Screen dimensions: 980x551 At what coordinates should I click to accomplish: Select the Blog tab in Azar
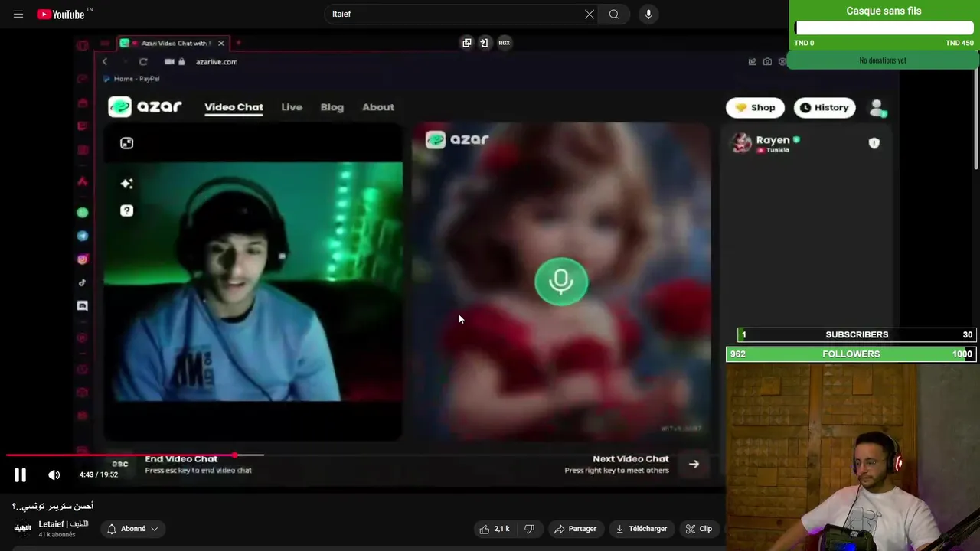[332, 107]
